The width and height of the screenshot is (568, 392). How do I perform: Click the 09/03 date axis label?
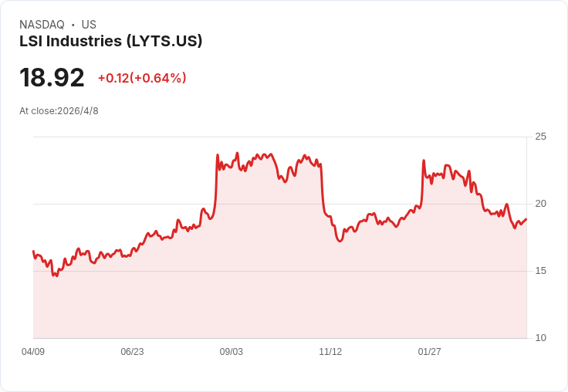pyautogui.click(x=231, y=351)
